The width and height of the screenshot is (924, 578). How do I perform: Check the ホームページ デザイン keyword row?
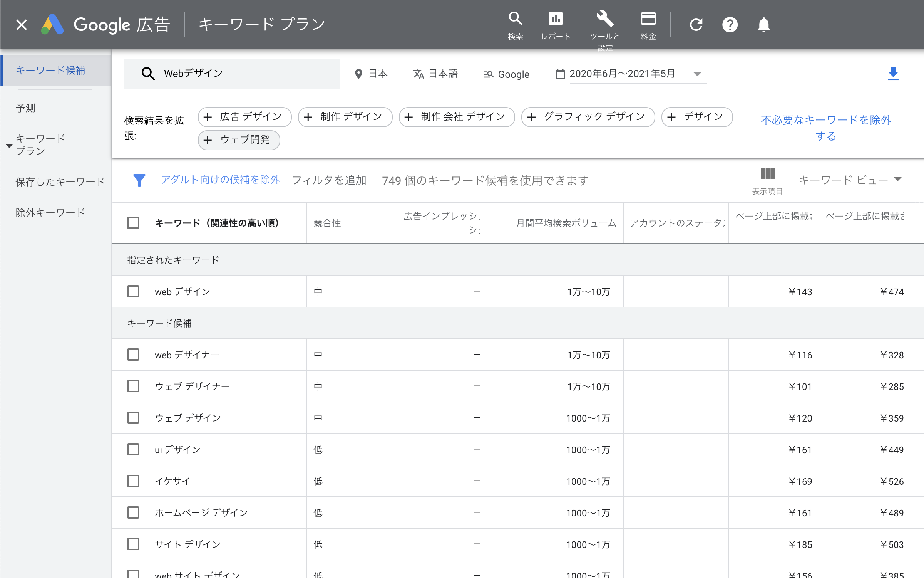[133, 512]
